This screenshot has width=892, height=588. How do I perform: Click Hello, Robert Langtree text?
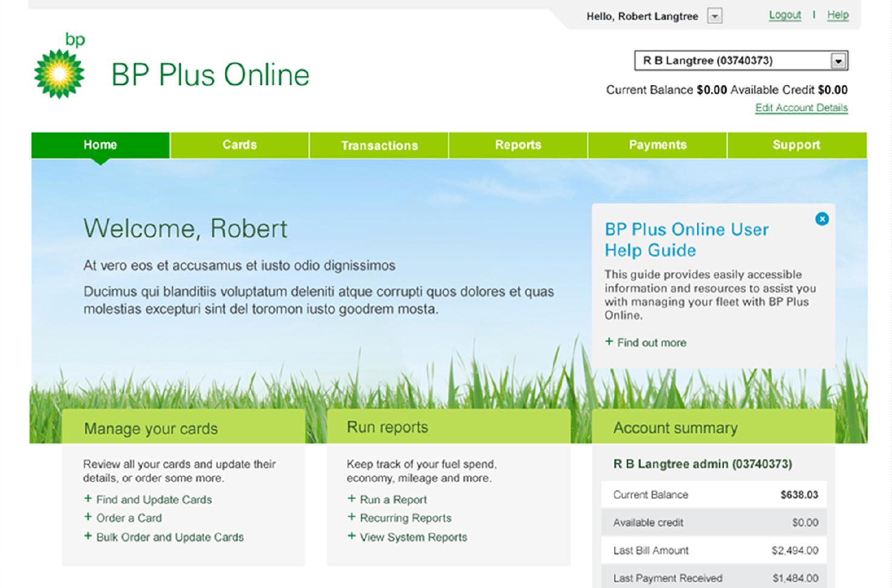[642, 16]
